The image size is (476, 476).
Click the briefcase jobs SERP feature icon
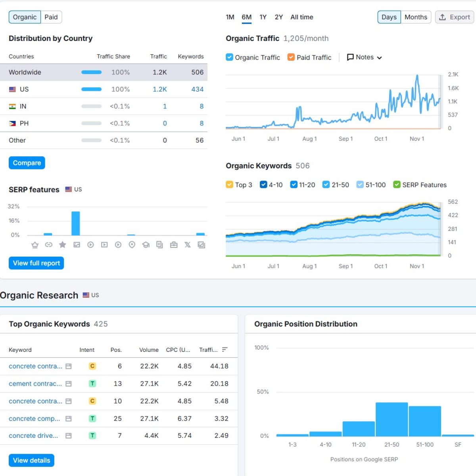[174, 245]
